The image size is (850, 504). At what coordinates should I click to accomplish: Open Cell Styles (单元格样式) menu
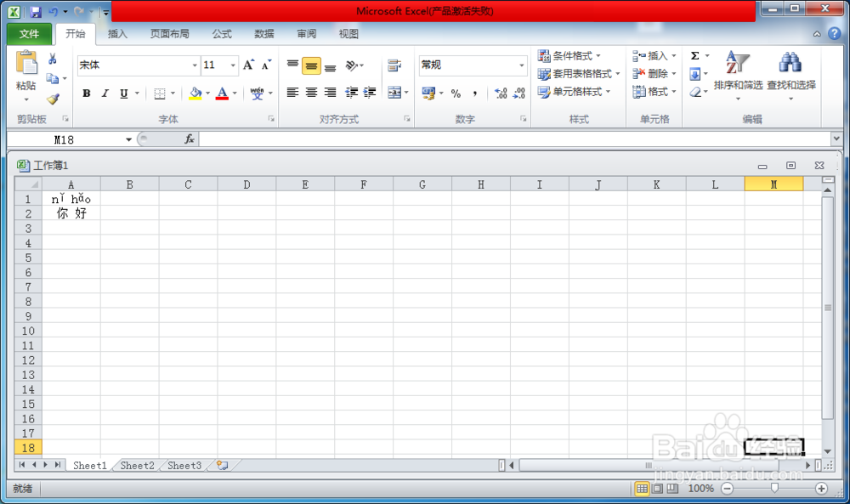574,92
